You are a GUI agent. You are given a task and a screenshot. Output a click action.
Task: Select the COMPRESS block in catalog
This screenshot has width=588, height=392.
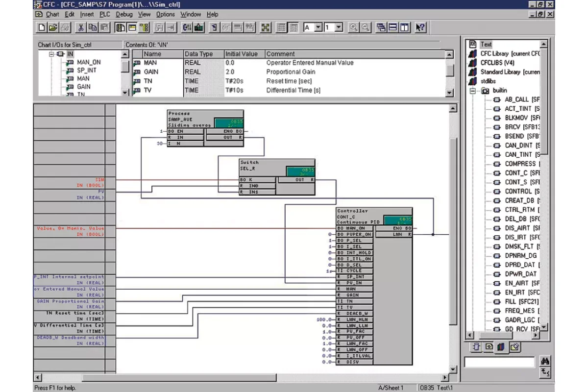point(522,164)
